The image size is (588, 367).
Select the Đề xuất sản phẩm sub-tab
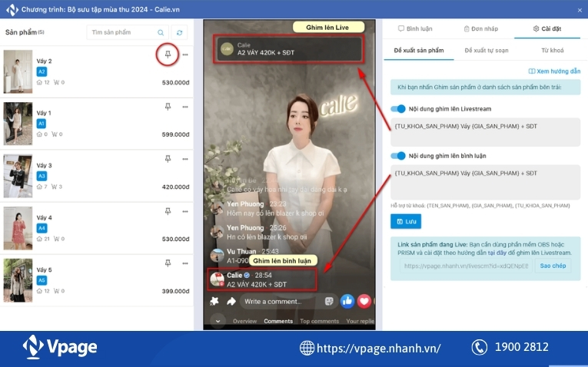419,50
